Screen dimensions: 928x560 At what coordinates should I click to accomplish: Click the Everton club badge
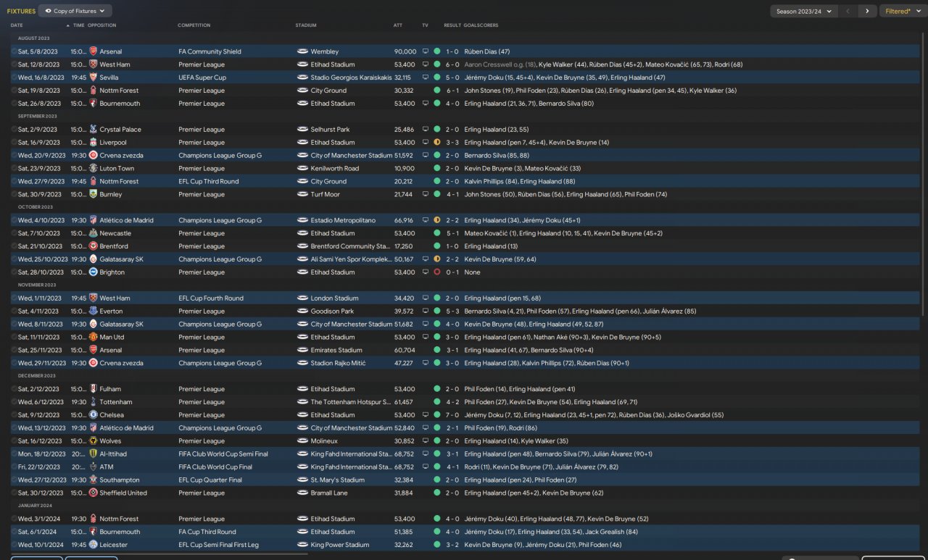pos(93,312)
